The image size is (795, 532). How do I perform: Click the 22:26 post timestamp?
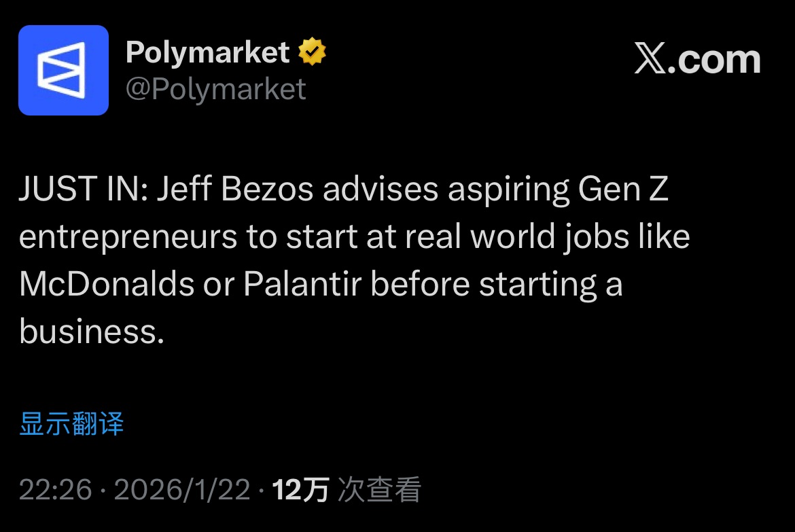[55, 490]
